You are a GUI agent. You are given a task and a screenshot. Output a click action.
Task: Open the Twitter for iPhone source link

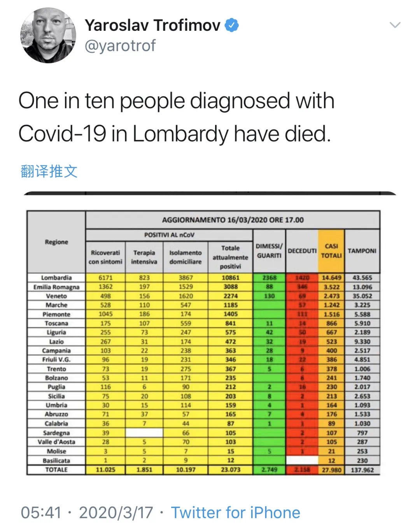pos(236,513)
